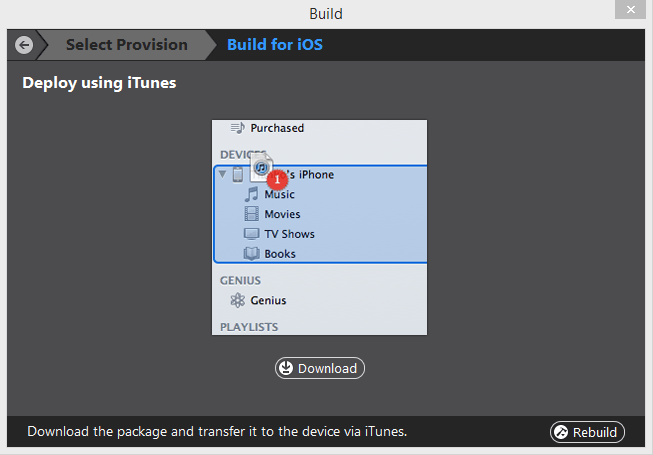Screen dimensions: 653x455
Task: Click the Books open-book icon
Action: pos(252,254)
